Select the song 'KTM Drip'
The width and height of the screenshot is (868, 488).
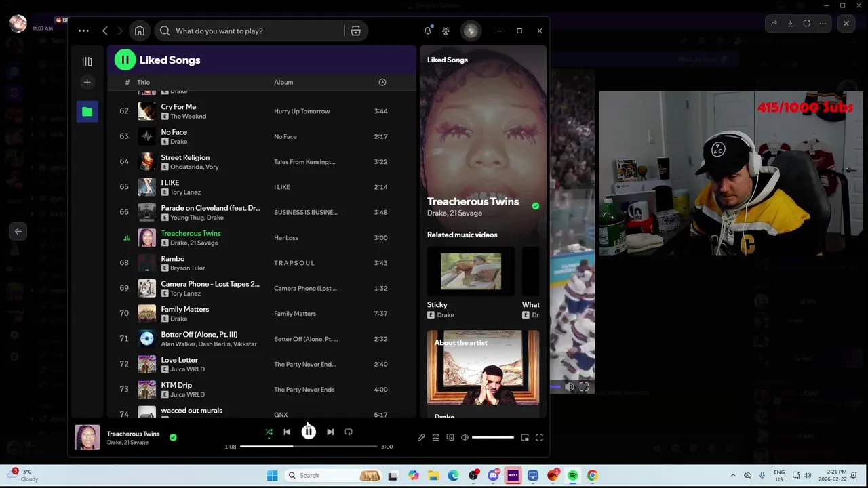pos(176,385)
